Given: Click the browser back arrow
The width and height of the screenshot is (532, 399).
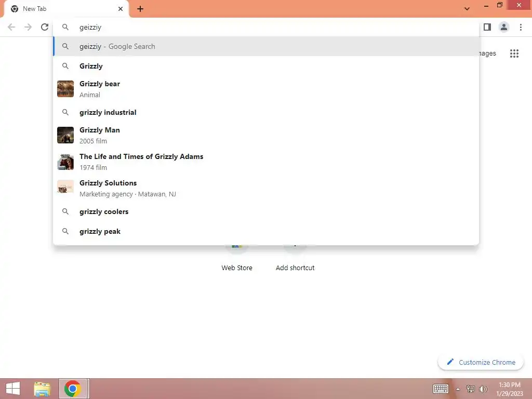Looking at the screenshot, I should (x=11, y=27).
